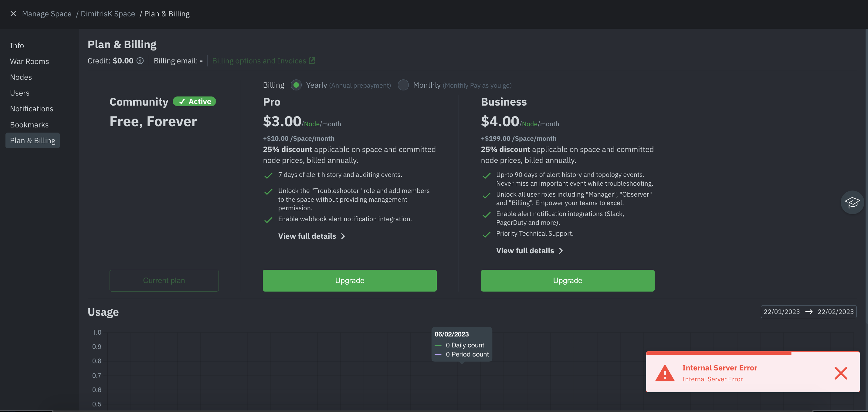Upgrade to the Pro plan

coord(349,280)
